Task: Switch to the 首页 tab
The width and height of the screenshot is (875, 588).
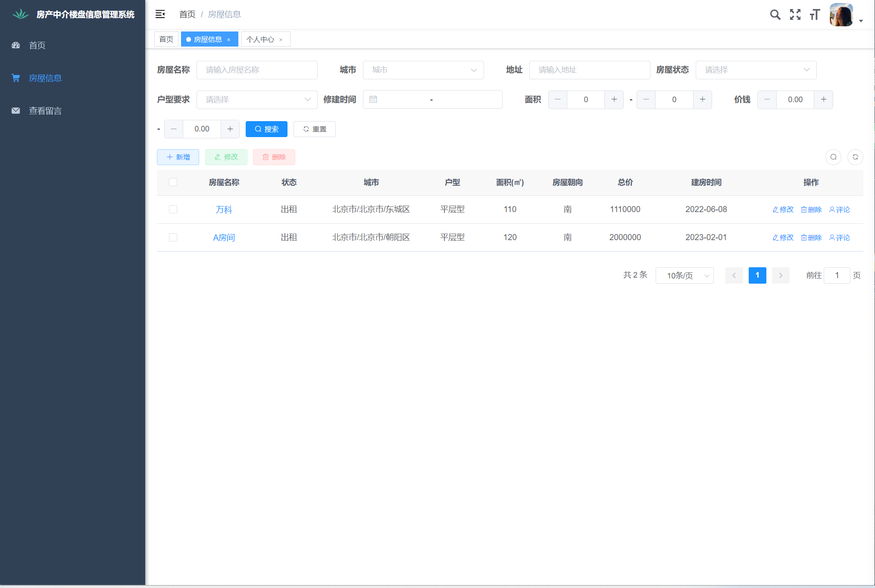Action: 166,39
